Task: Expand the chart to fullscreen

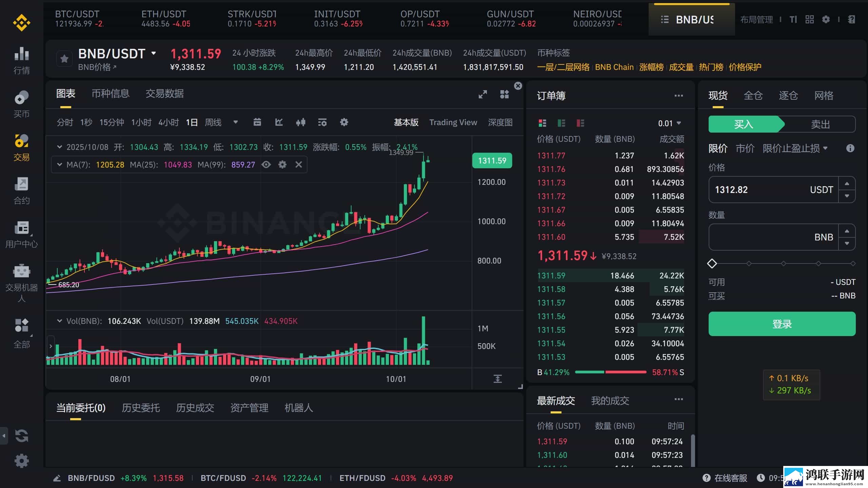Action: click(x=482, y=94)
